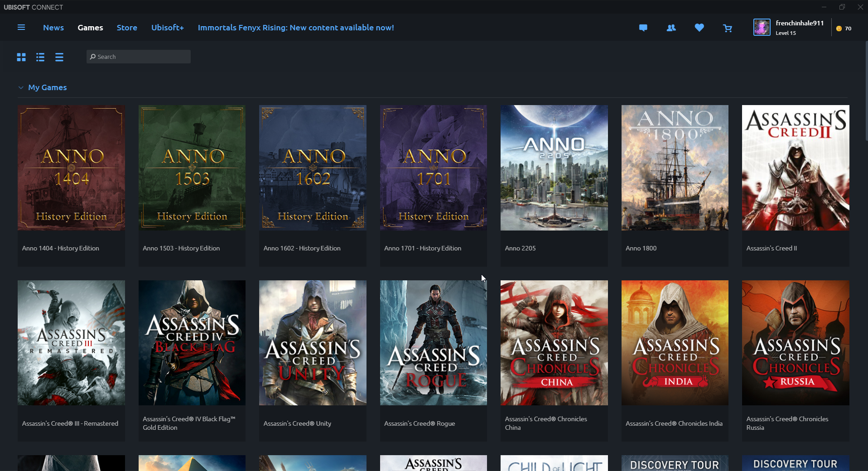The width and height of the screenshot is (868, 471).
Task: Open Assassin's Creed Chronicles India cover
Action: pyautogui.click(x=675, y=343)
